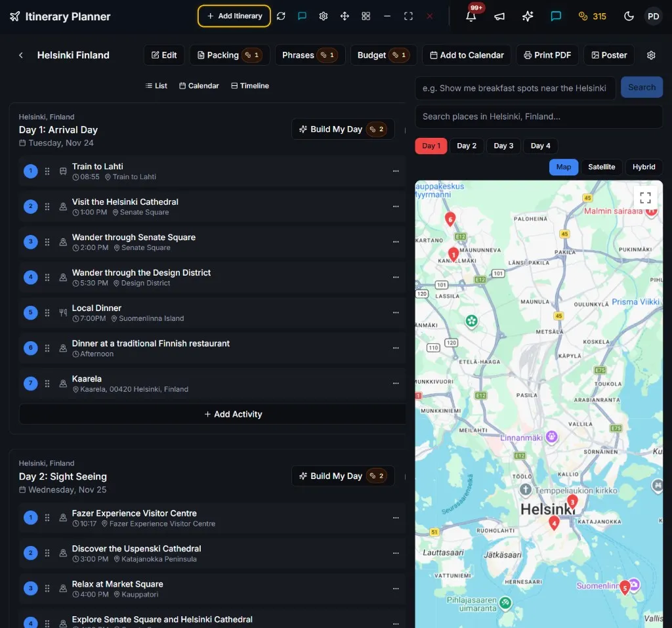Viewport: 672px width, 628px height.
Task: Open more options for Wander through the Design District
Action: click(396, 278)
